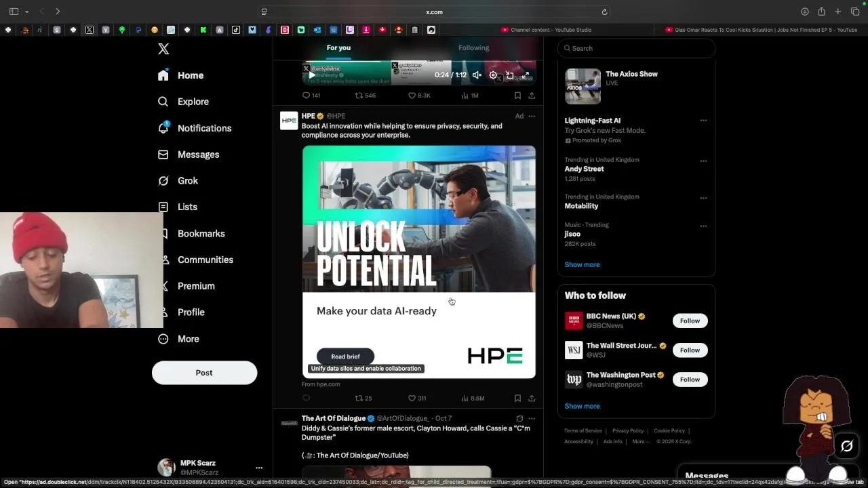The height and width of the screenshot is (488, 868).
Task: Bookmark the top video post
Action: 517,96
